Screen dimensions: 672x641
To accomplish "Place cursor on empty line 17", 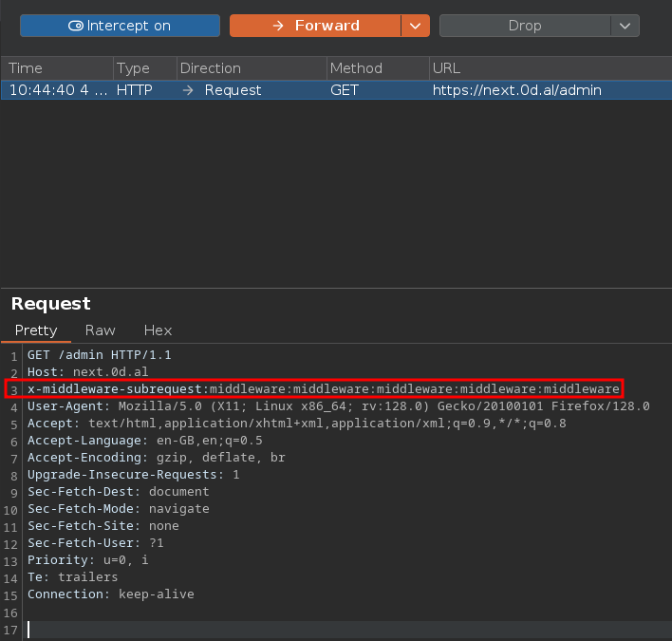I will (285, 629).
